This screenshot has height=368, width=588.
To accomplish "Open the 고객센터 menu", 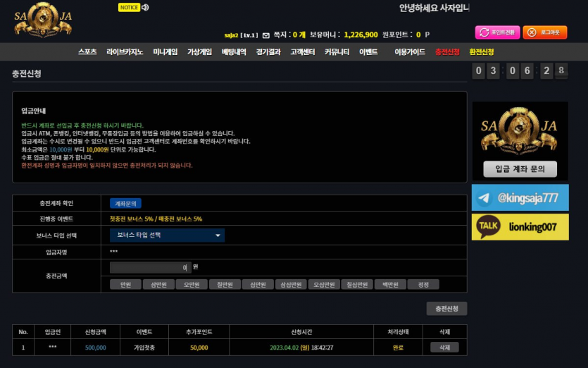I will [x=303, y=52].
